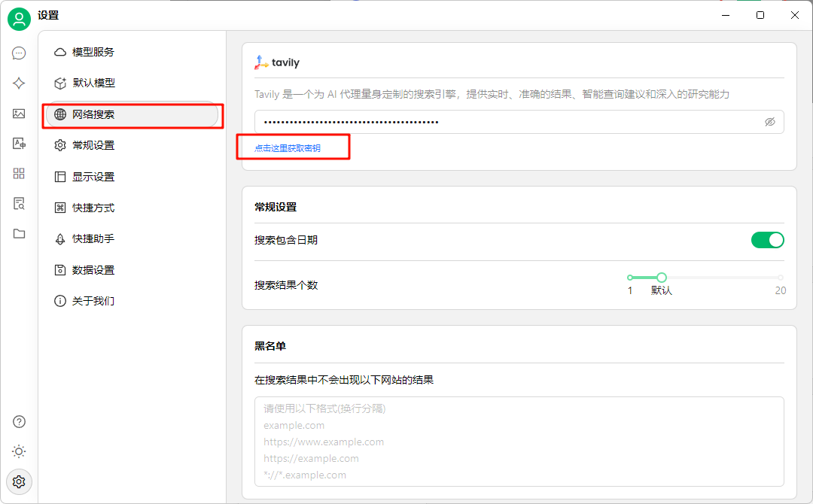Click the 点击这里获取密钥 link
813x504 pixels.
[288, 148]
